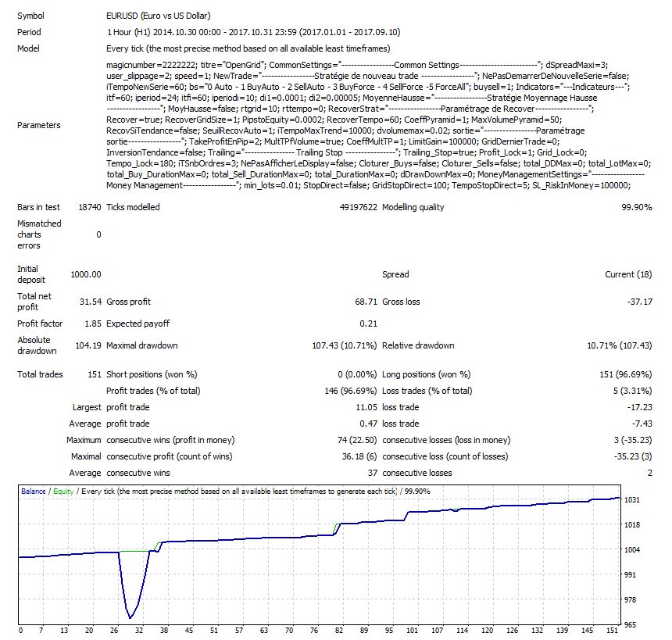Screen dimensions: 672x640
Task: Select the short positions value '0 (0.00%)'
Action: [x=357, y=374]
